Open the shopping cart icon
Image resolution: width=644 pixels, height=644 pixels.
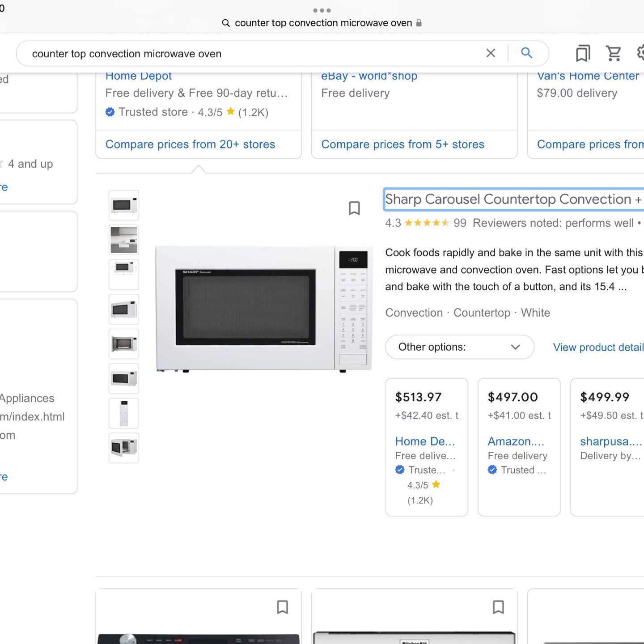click(614, 54)
